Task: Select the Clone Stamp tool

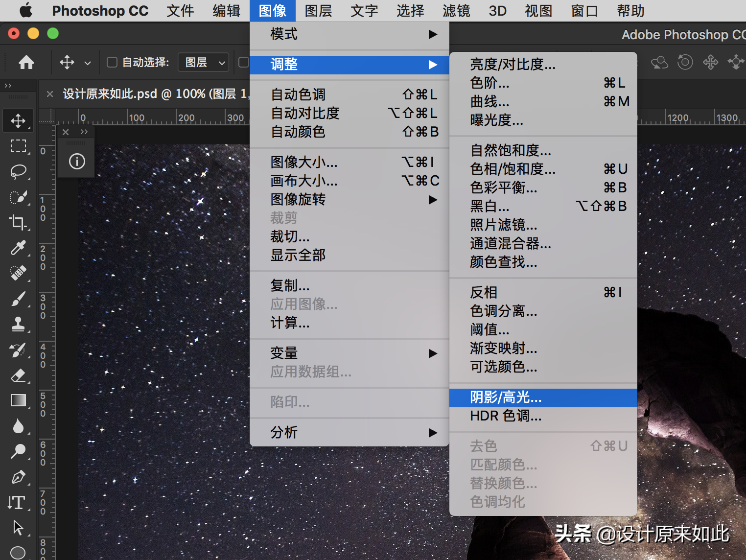Action: (x=18, y=325)
